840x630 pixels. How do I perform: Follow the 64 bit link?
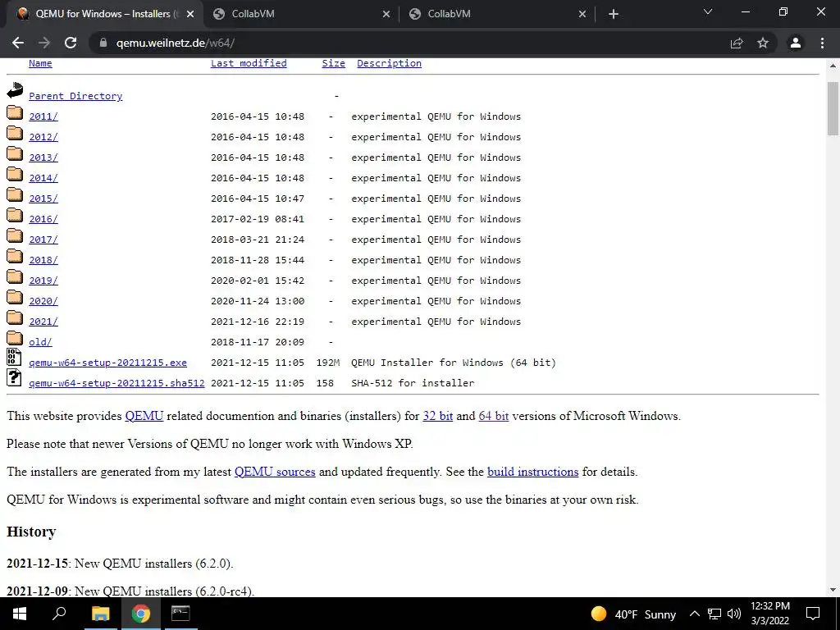(x=493, y=416)
